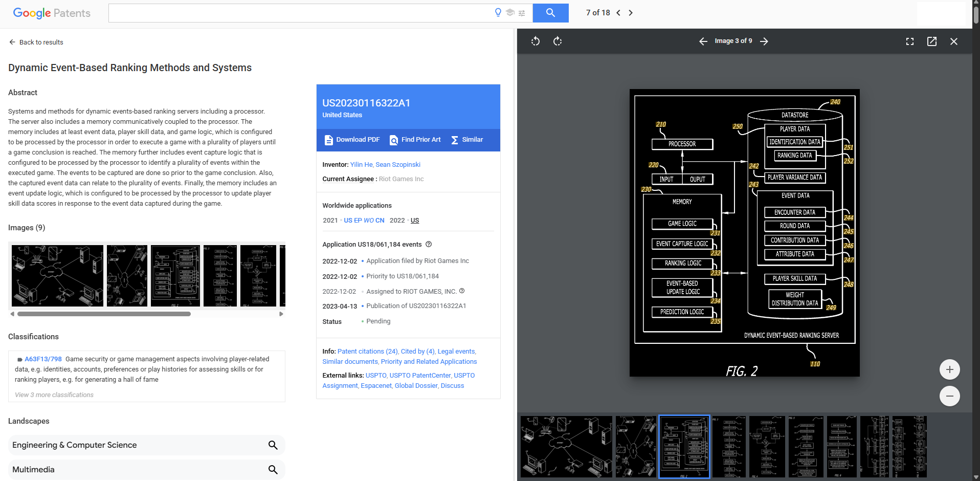Go to previous result with left chevron

click(618, 13)
